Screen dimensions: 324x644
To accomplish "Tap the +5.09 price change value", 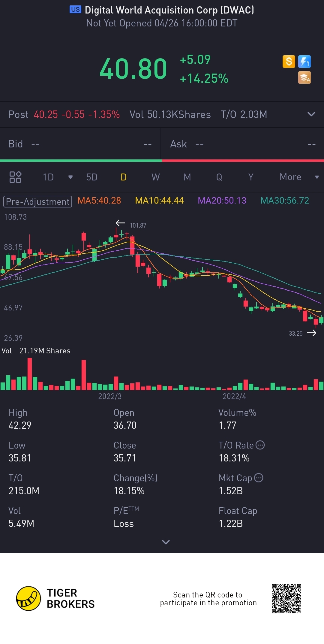I will pyautogui.click(x=195, y=60).
